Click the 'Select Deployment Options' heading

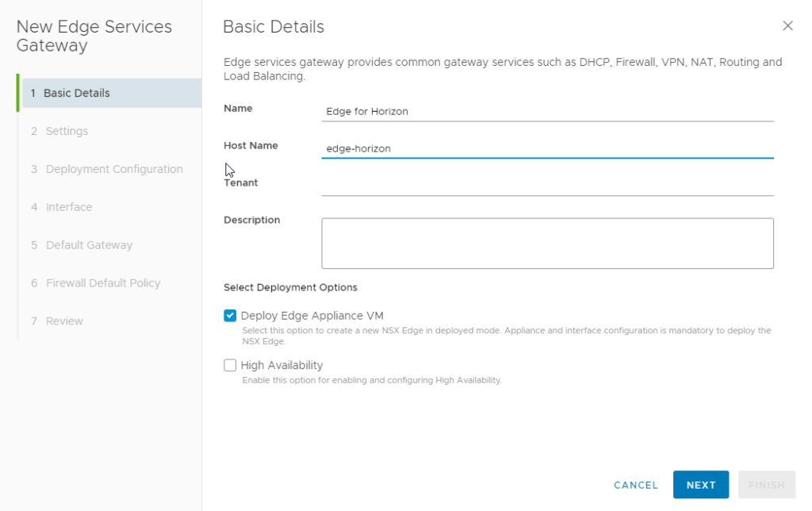tap(290, 287)
